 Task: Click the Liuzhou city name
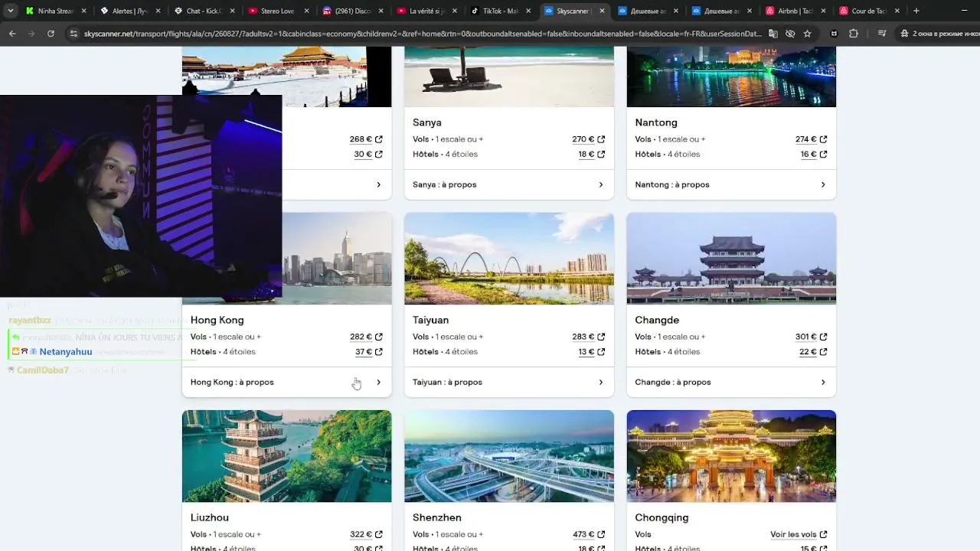[x=210, y=517]
